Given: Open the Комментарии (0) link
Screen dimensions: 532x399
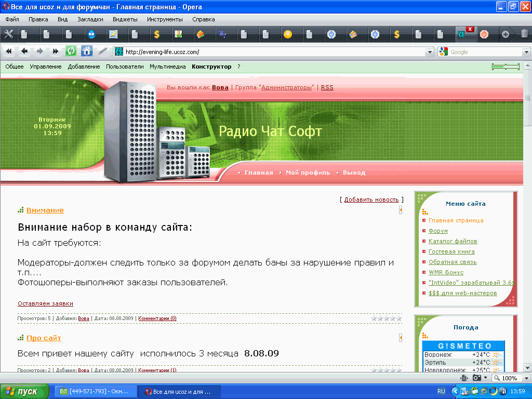Looking at the screenshot, I should (x=157, y=318).
